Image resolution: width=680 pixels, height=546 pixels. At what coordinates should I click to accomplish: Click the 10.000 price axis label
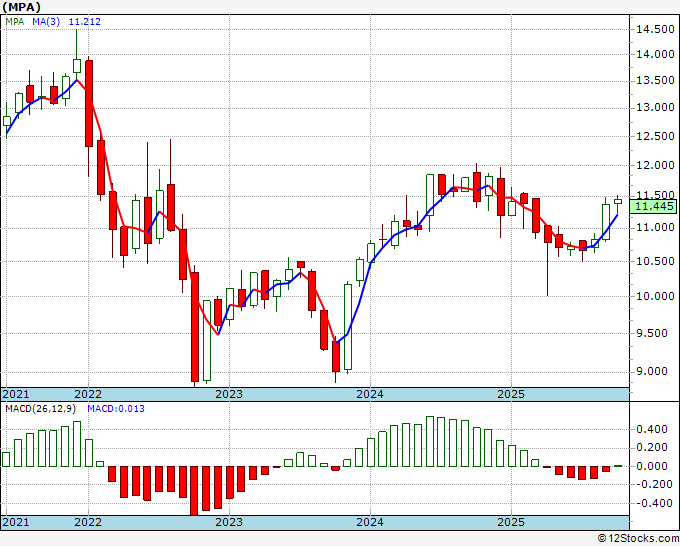655,296
